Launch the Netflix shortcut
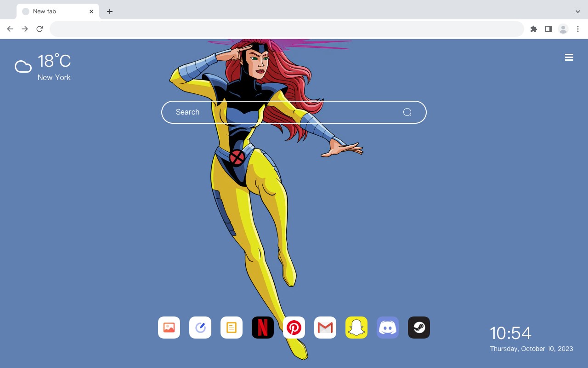 pyautogui.click(x=263, y=328)
